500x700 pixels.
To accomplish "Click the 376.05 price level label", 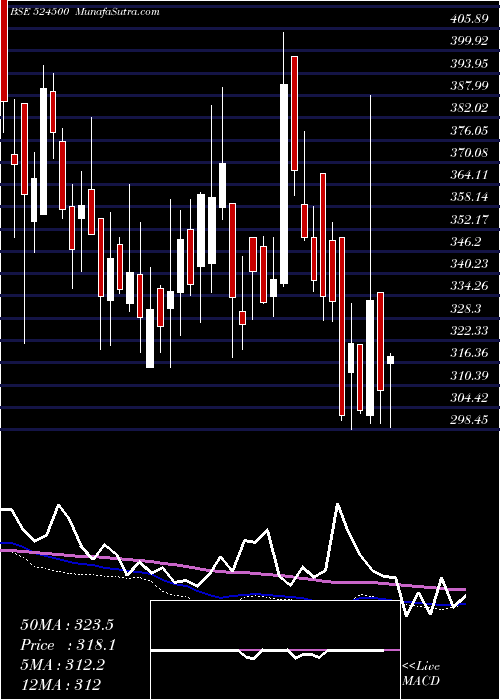I will click(x=470, y=130).
